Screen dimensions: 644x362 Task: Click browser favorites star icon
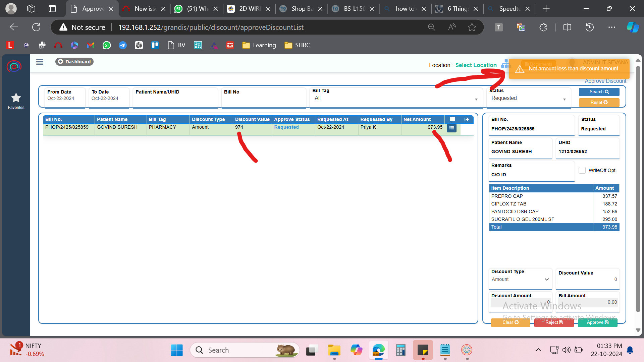[472, 27]
